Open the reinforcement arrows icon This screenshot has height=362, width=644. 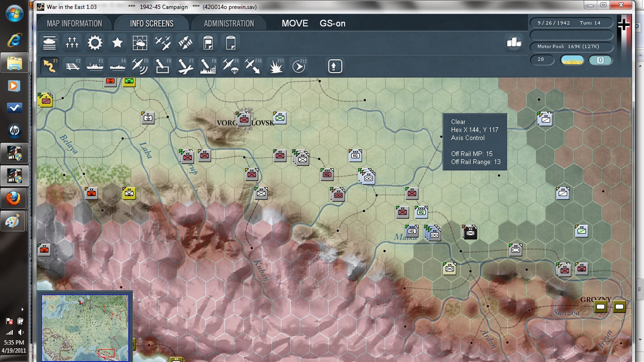(185, 43)
